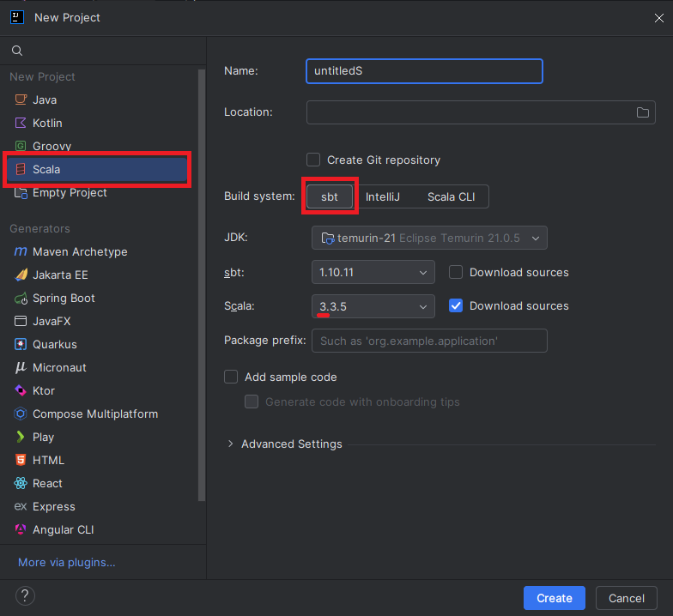
Task: Close the New Project dialog
Action: click(x=659, y=17)
